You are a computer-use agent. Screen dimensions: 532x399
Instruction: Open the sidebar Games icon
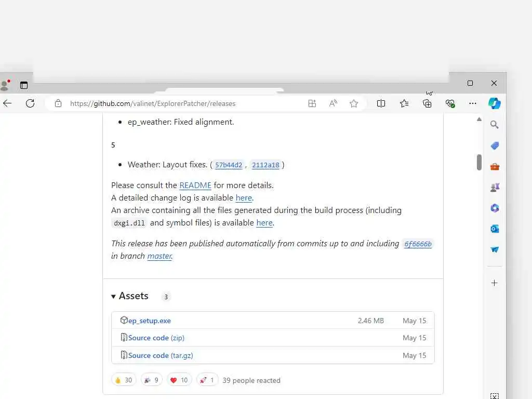point(495,187)
